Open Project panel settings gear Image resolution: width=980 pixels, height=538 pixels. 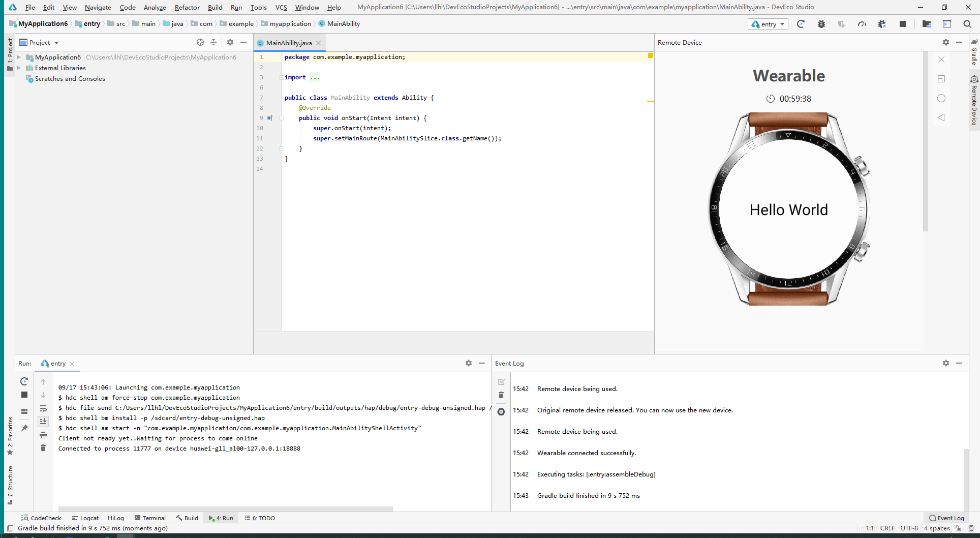click(230, 42)
